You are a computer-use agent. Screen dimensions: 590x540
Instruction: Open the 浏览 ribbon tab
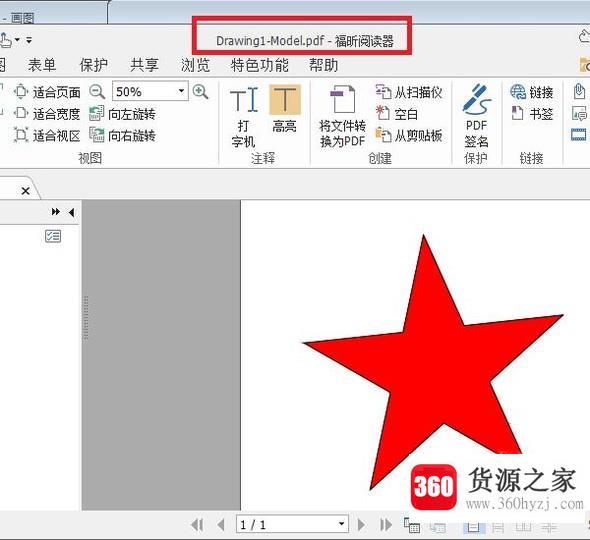[195, 65]
